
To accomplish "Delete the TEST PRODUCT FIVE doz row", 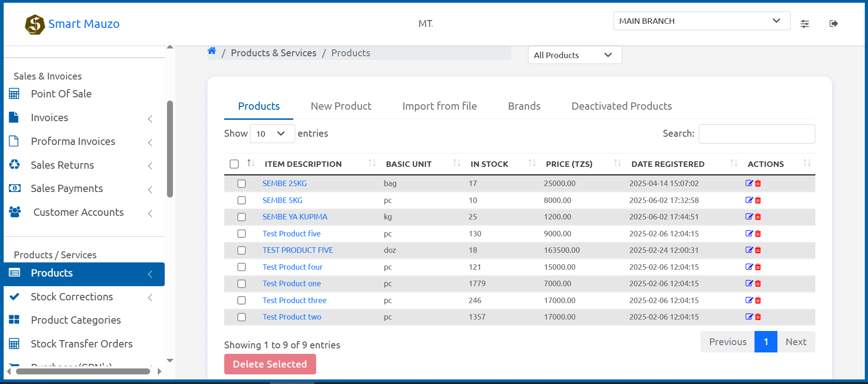I will (758, 250).
